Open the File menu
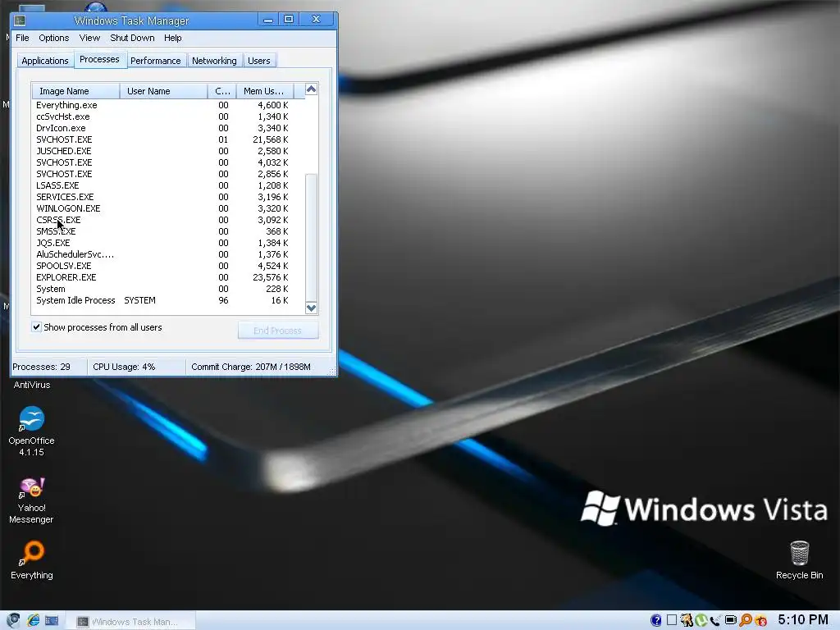The width and height of the screenshot is (840, 630). pos(22,38)
